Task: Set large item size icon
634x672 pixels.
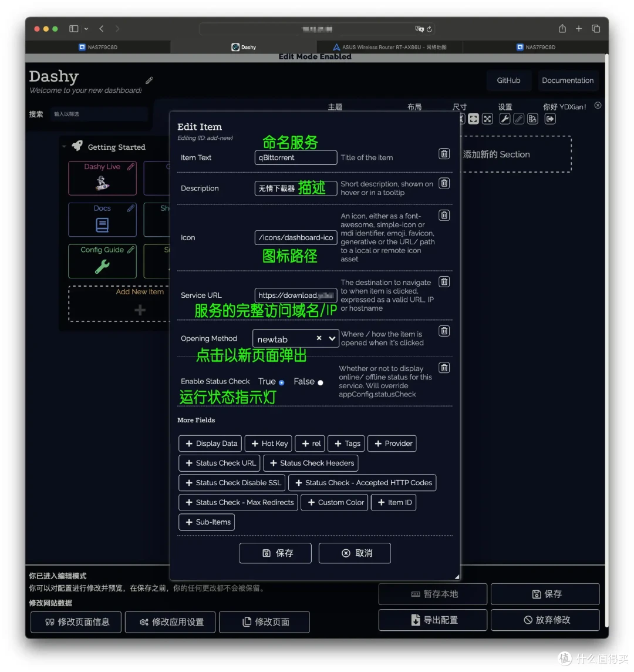Action: point(487,119)
